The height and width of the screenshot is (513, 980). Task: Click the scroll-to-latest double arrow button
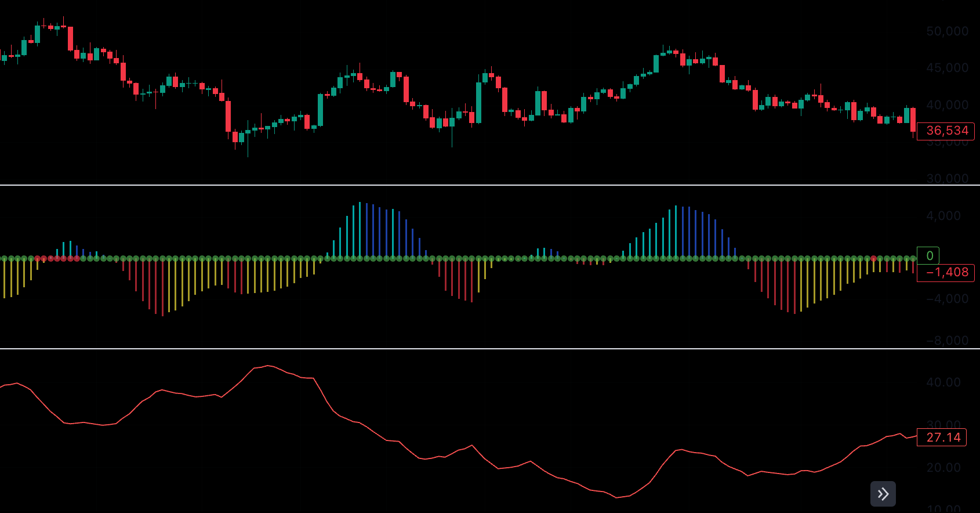(x=883, y=494)
